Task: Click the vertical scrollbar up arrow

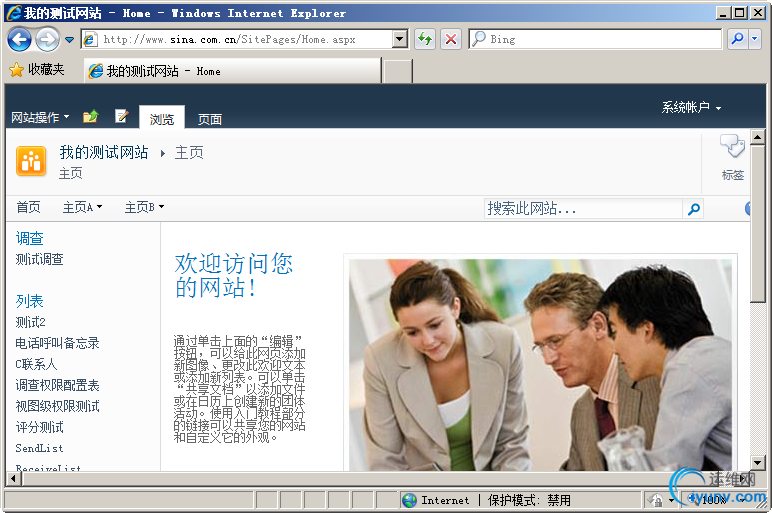Action: 757,137
